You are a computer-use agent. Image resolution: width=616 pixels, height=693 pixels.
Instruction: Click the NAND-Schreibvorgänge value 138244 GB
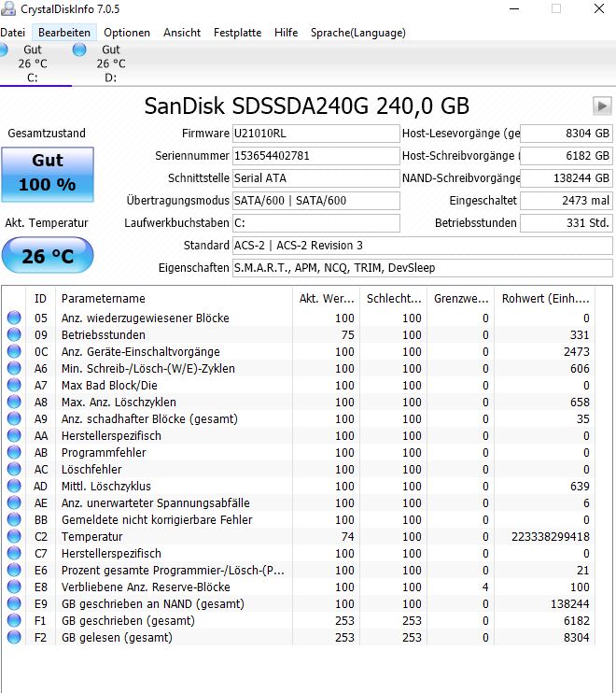click(x=567, y=178)
